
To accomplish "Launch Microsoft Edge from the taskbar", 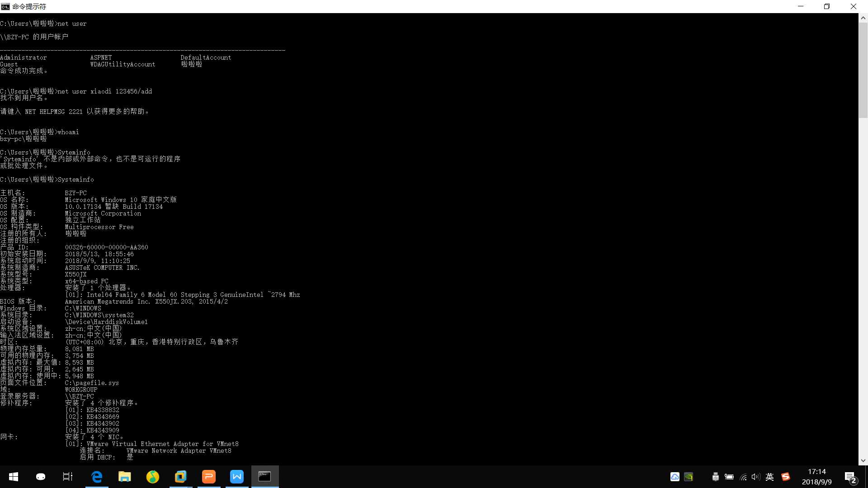I will (x=97, y=477).
